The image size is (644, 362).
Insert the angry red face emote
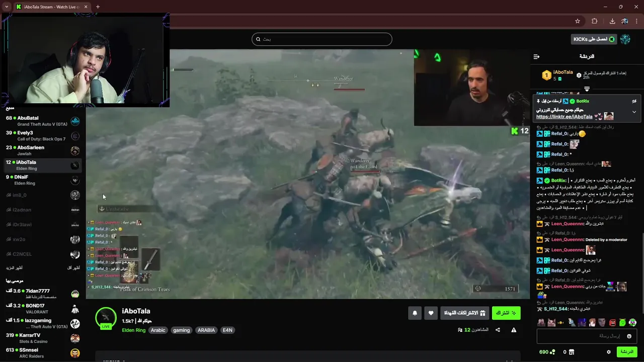(x=612, y=322)
